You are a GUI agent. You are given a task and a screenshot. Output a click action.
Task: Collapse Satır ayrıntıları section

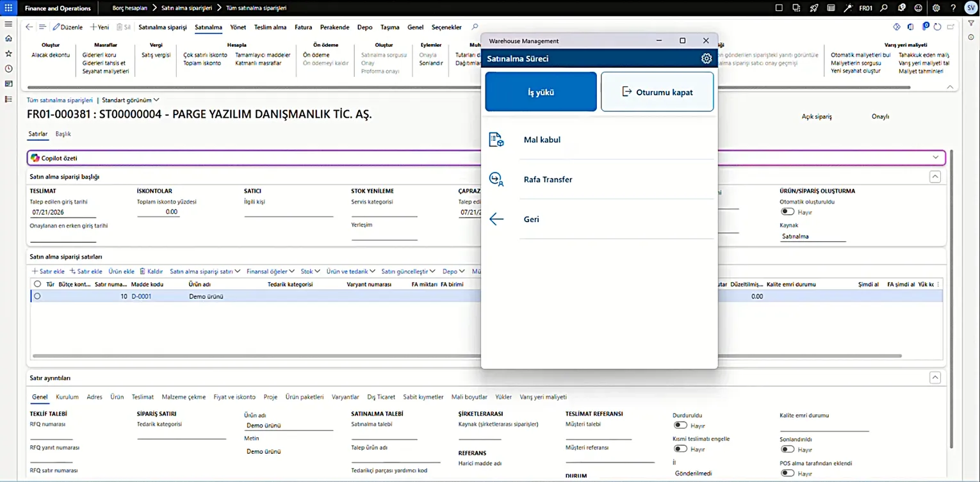(935, 378)
